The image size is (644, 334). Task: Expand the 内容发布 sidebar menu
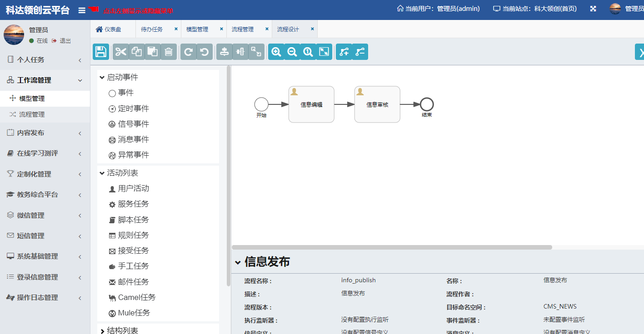point(45,133)
